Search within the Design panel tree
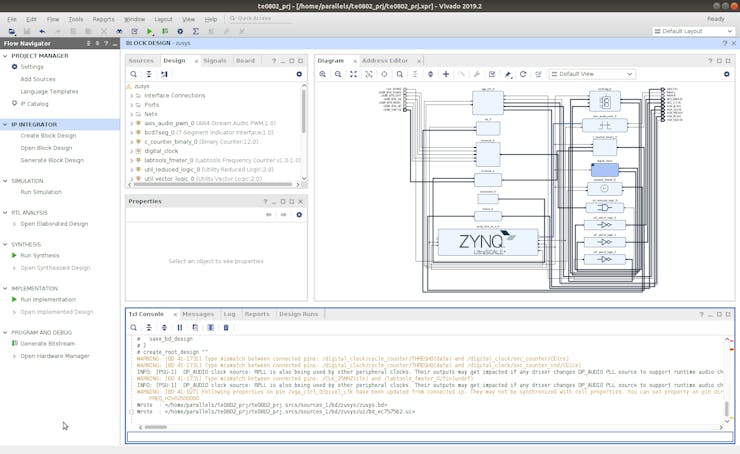 133,74
